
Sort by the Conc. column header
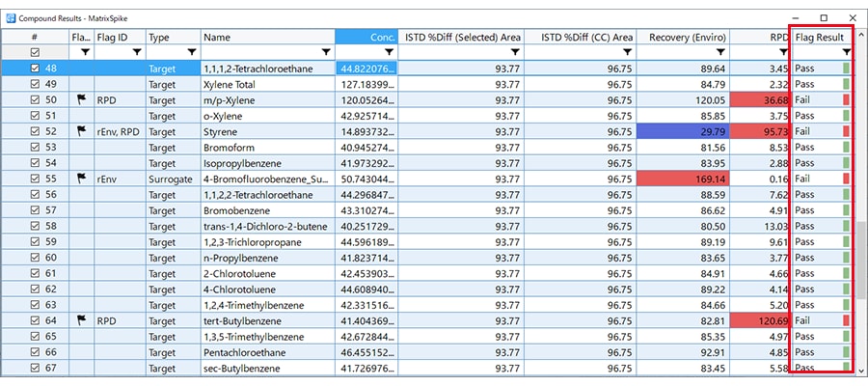tap(366, 37)
